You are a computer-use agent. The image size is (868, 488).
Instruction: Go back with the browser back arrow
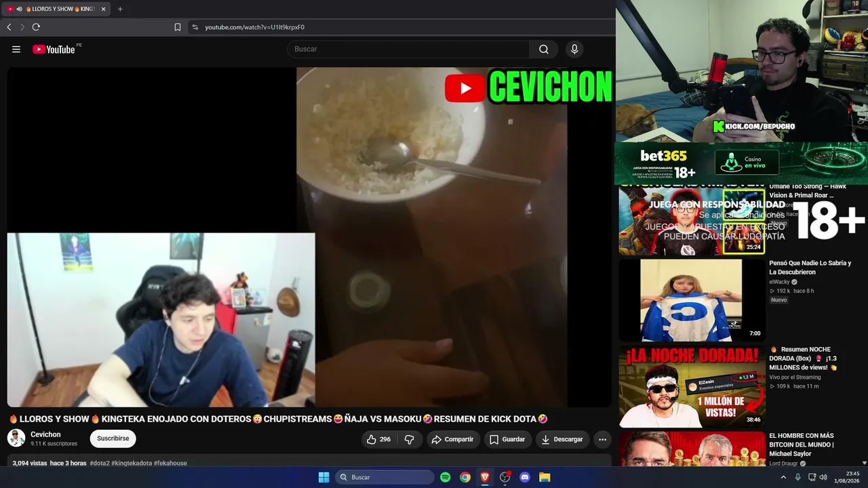coord(9,27)
